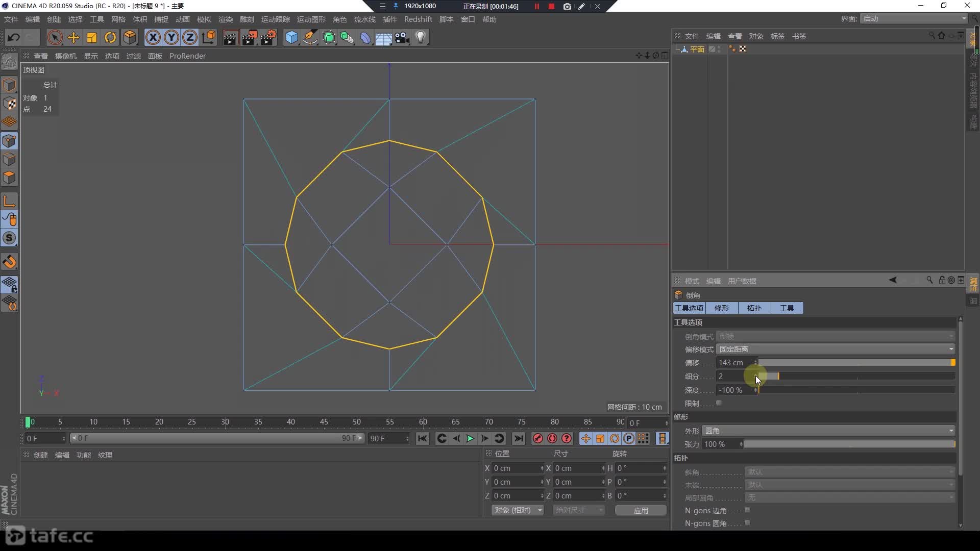This screenshot has height=551, width=980.
Task: Open the 界面 启动 layout dropdown
Action: (x=914, y=18)
